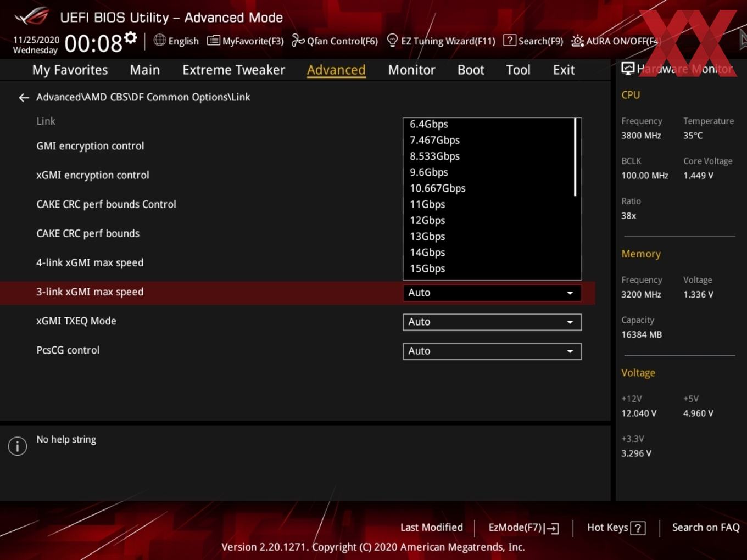
Task: Launch EZ Tuning Wizard(F11)
Action: click(x=441, y=41)
